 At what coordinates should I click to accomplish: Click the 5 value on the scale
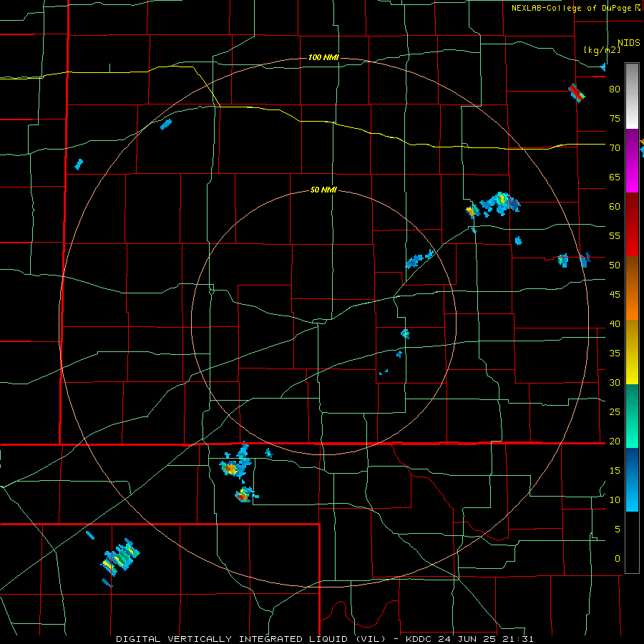click(618, 530)
